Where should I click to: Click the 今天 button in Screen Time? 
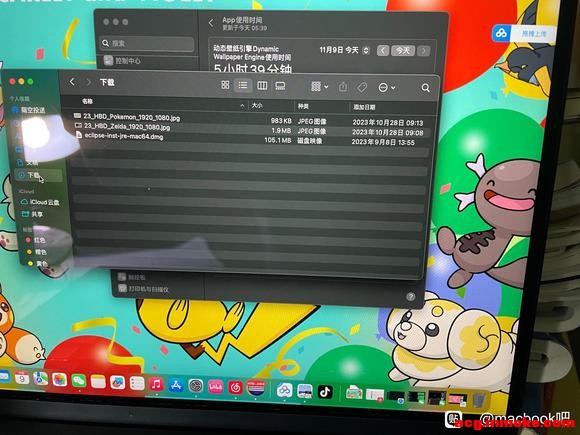tap(403, 50)
